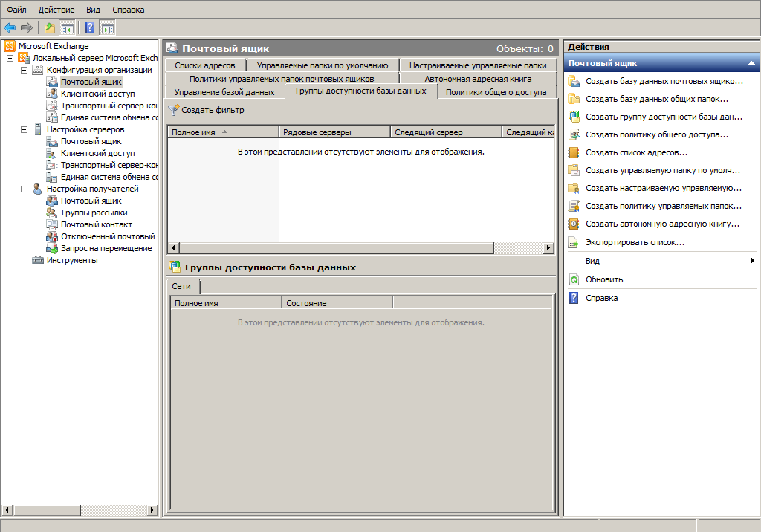
Task: Click icon for Создать настраиваемую управляемую папку
Action: tap(574, 188)
